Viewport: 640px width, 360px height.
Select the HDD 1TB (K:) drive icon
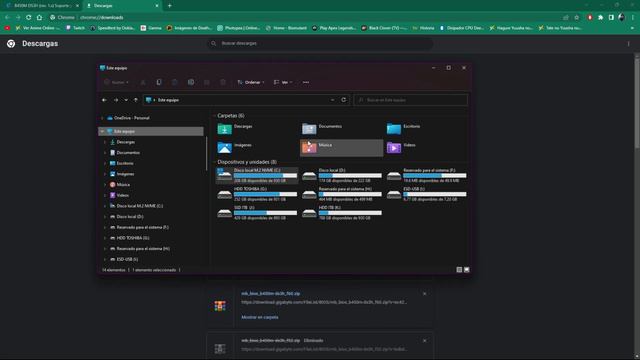click(309, 213)
